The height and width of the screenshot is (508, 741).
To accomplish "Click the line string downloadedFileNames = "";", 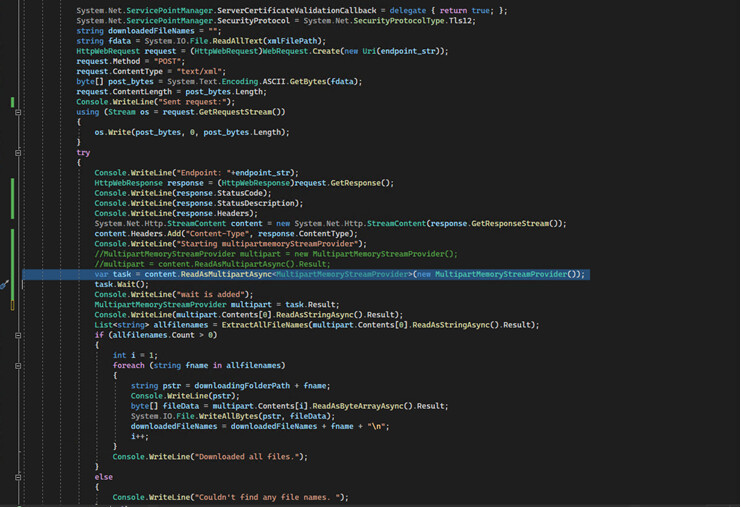I will coord(149,31).
